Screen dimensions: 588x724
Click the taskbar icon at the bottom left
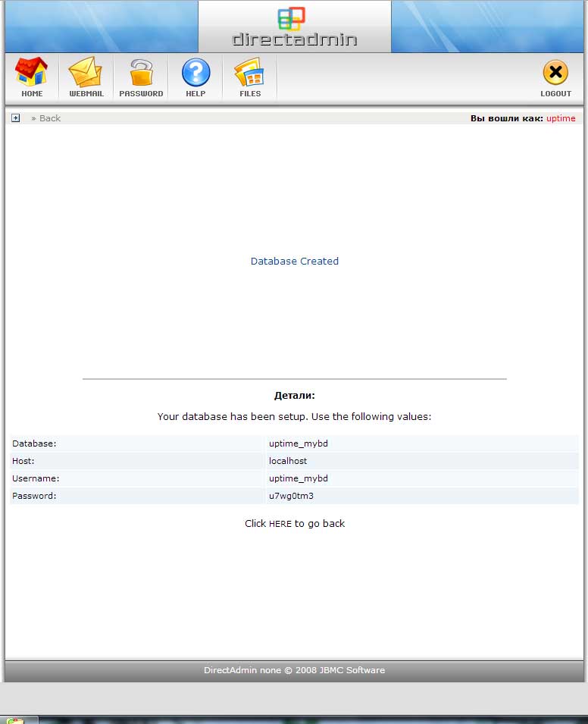tap(15, 721)
